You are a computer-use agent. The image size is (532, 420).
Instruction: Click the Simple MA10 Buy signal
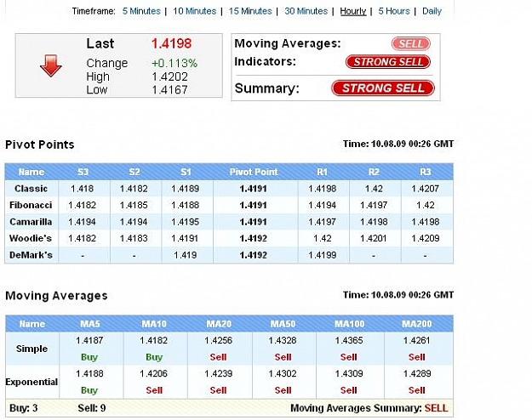point(154,357)
